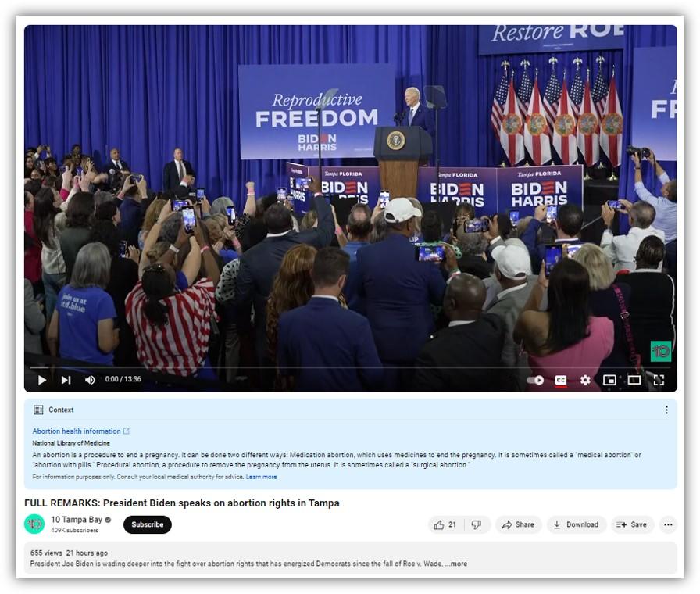This screenshot has height=594, width=700.
Task: Play the video
Action: pyautogui.click(x=42, y=380)
